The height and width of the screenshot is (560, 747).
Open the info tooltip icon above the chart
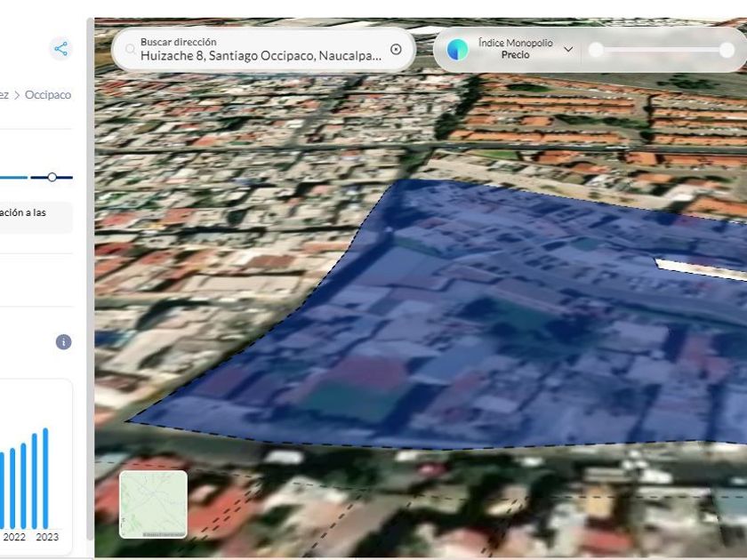click(63, 342)
